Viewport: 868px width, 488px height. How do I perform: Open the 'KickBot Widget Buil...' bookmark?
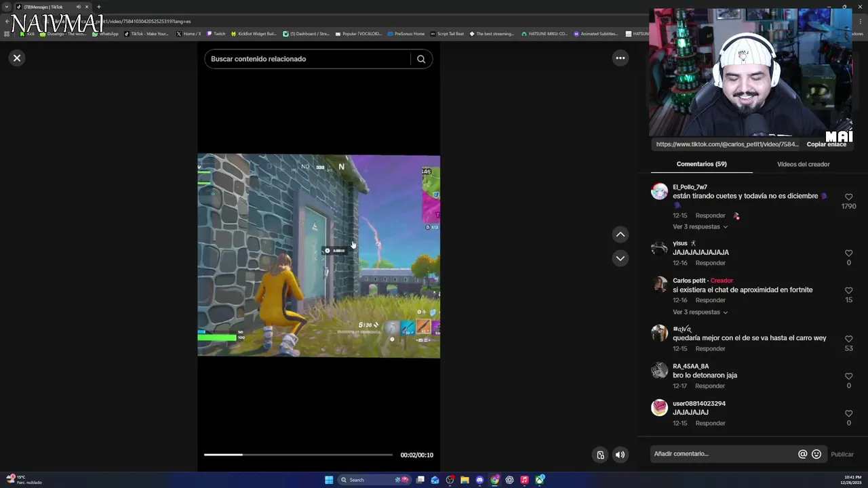(254, 34)
